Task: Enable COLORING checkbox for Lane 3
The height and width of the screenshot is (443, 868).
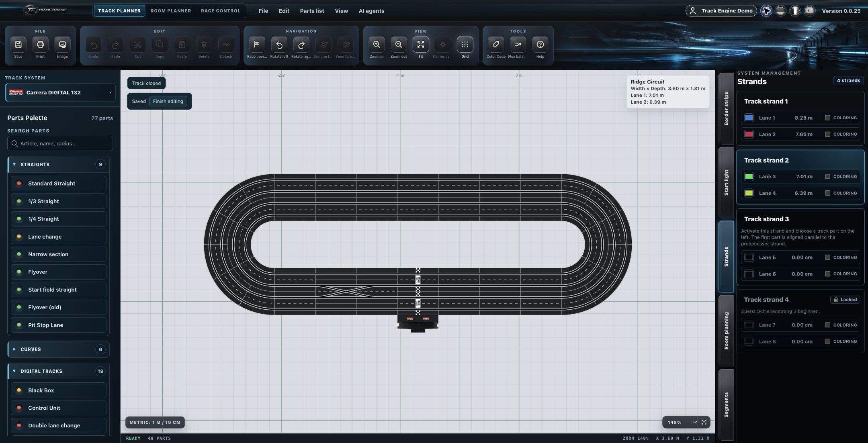Action: pyautogui.click(x=827, y=176)
